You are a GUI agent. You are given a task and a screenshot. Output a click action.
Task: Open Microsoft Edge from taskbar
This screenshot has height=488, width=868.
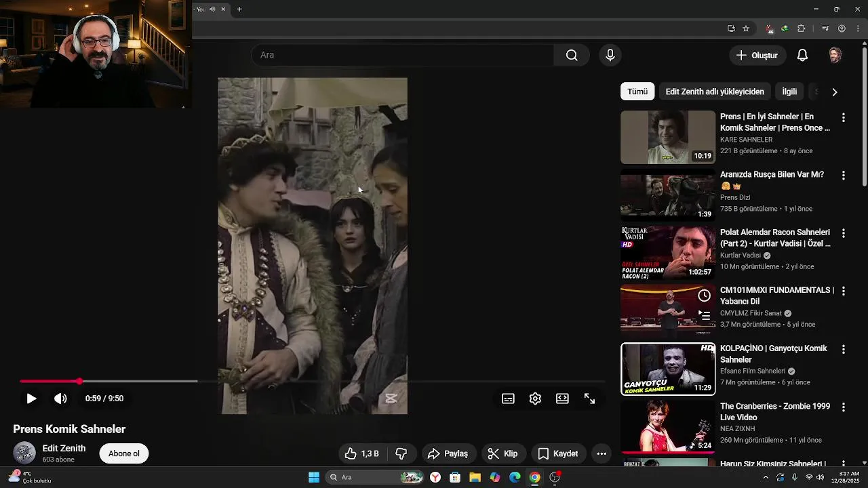click(x=515, y=477)
